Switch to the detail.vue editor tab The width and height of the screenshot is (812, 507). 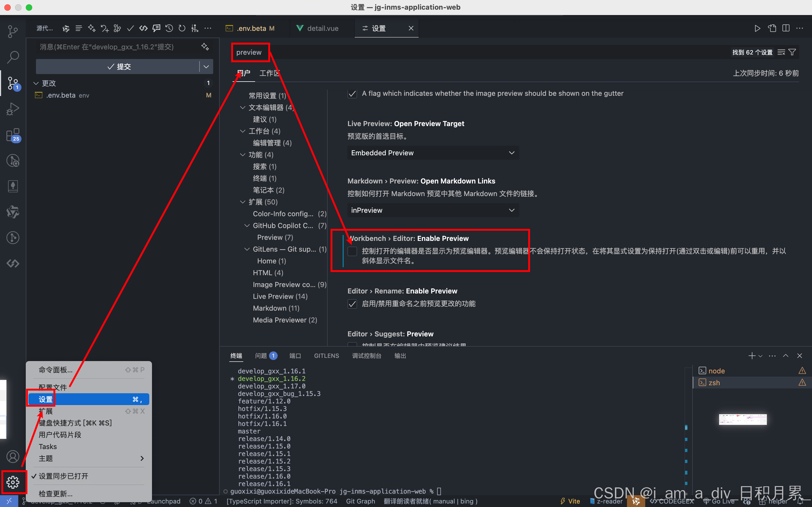pyautogui.click(x=322, y=28)
